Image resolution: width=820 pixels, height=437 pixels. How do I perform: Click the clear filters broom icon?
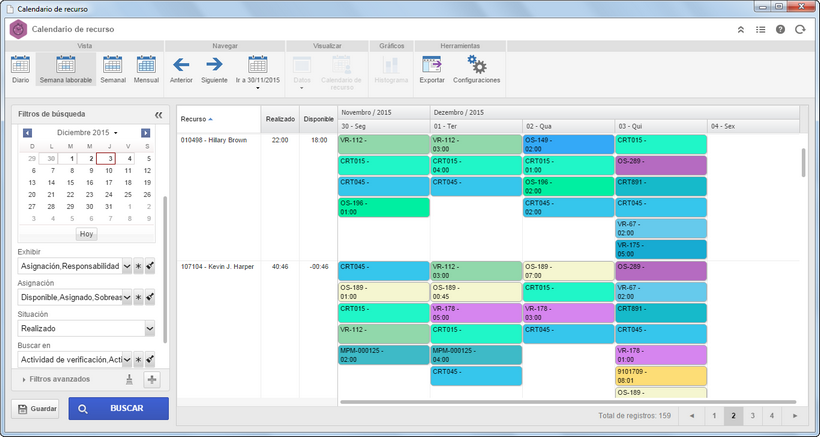pyautogui.click(x=129, y=380)
